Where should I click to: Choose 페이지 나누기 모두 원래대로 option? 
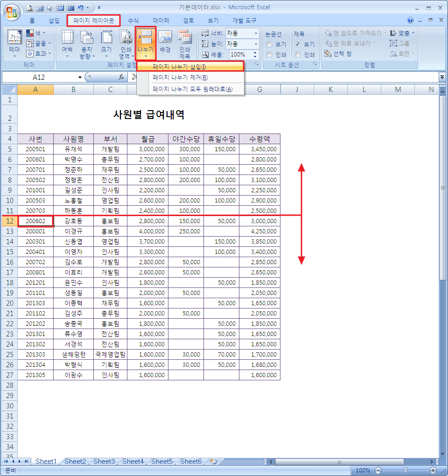click(192, 89)
